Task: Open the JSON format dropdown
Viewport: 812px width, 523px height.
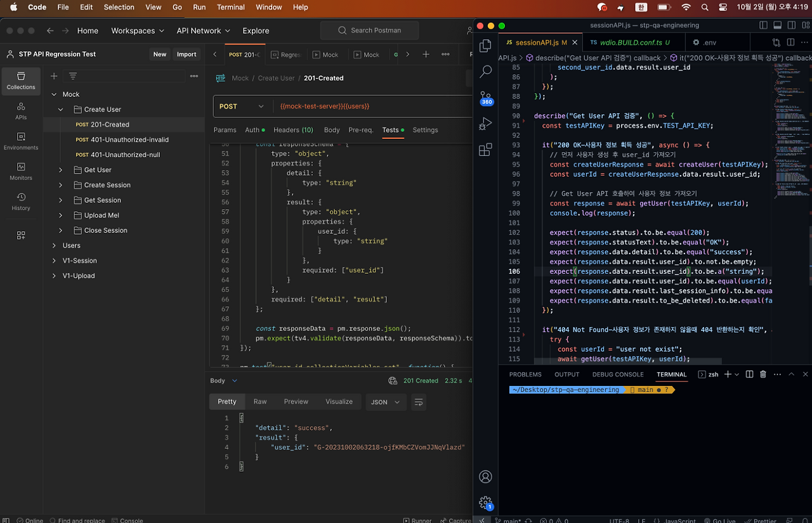Action: point(386,402)
